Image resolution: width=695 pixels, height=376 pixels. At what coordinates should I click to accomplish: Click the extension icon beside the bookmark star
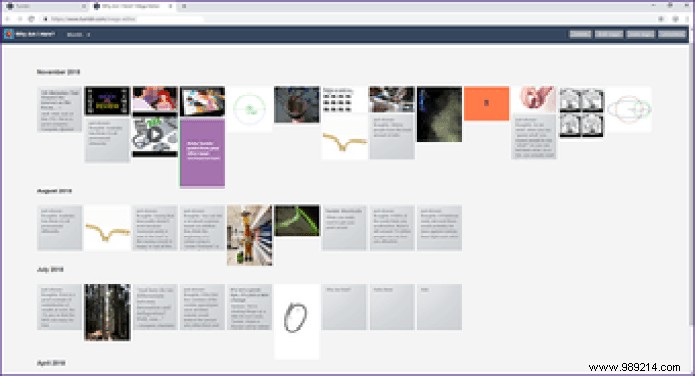tap(675, 19)
